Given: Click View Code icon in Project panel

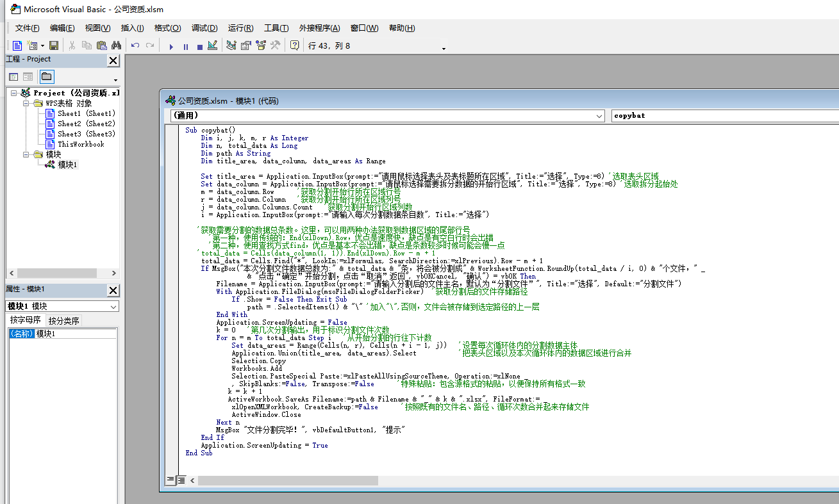Looking at the screenshot, I should [x=13, y=77].
